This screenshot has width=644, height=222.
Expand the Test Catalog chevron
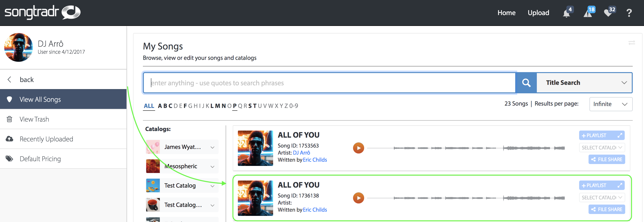pyautogui.click(x=212, y=186)
